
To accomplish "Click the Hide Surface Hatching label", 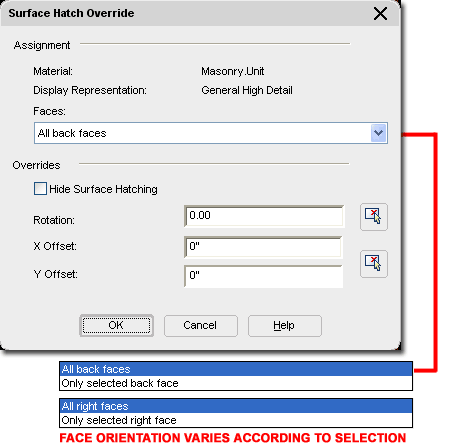I will click(103, 189).
